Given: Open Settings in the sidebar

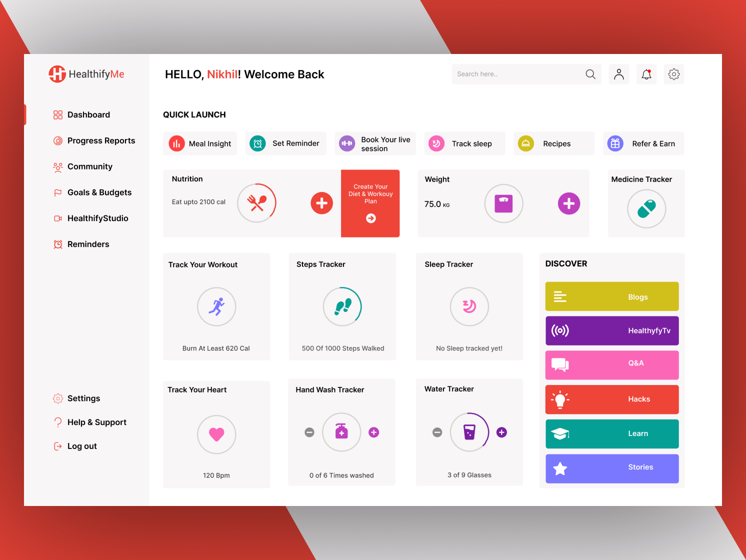Looking at the screenshot, I should 77,398.
